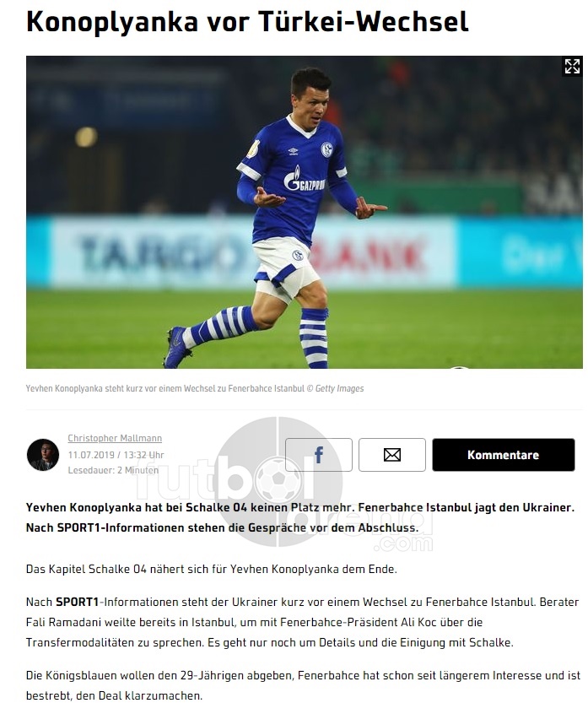Click the author's round avatar photo
Image resolution: width=588 pixels, height=703 pixels.
43,455
